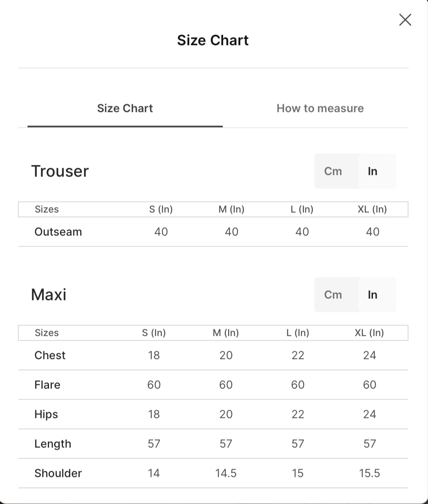Set Trouser units to In

coord(373,171)
